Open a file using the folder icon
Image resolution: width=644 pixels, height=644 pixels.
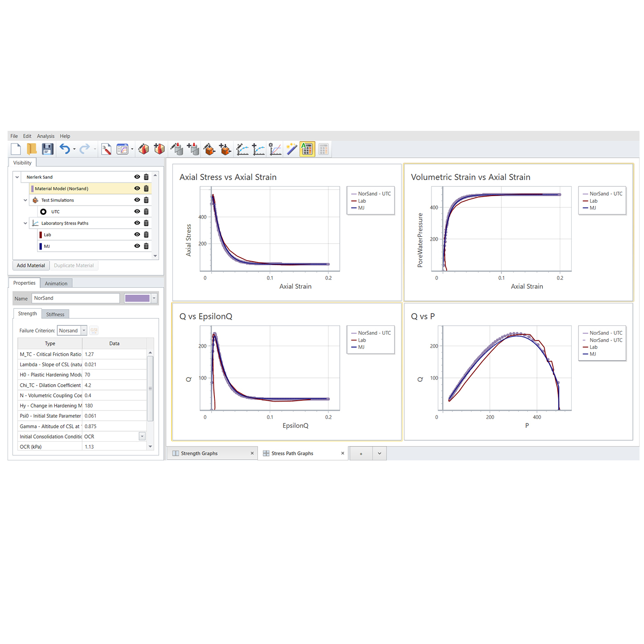tap(32, 149)
